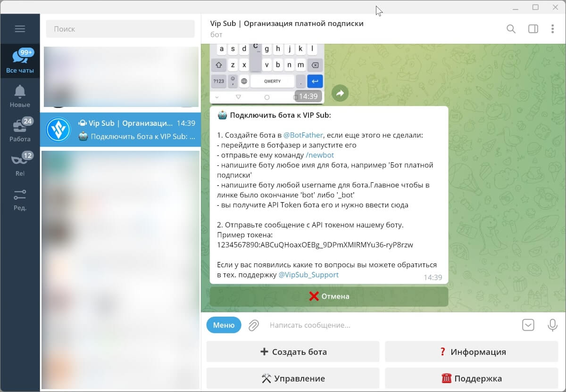Open the hamburger main menu
Screen dimensions: 566x392
click(20, 29)
